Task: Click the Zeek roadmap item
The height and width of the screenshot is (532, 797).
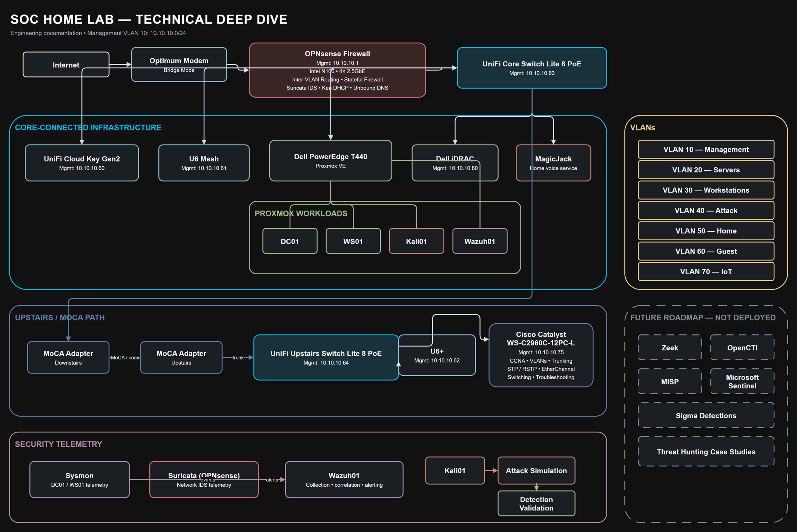Action: pos(670,347)
